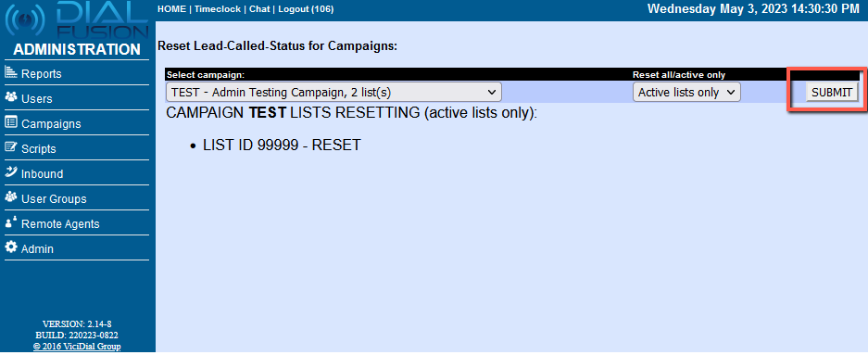Click the Scripts pencil icon

[x=11, y=147]
